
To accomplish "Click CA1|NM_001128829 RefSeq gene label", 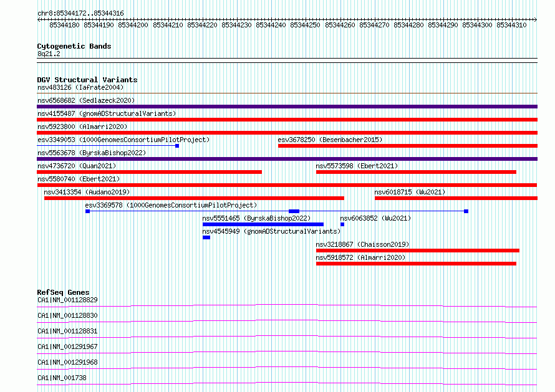I will pyautogui.click(x=67, y=300).
